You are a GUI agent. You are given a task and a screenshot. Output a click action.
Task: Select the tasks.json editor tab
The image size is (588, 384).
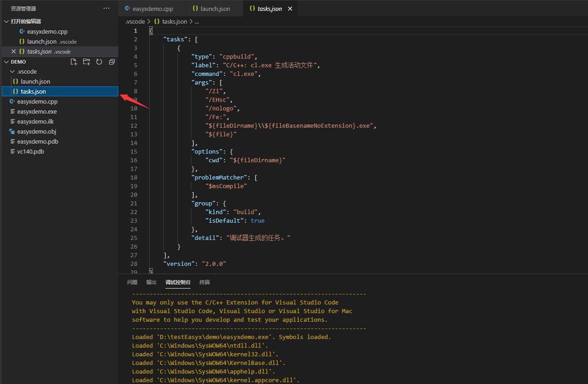coord(270,9)
